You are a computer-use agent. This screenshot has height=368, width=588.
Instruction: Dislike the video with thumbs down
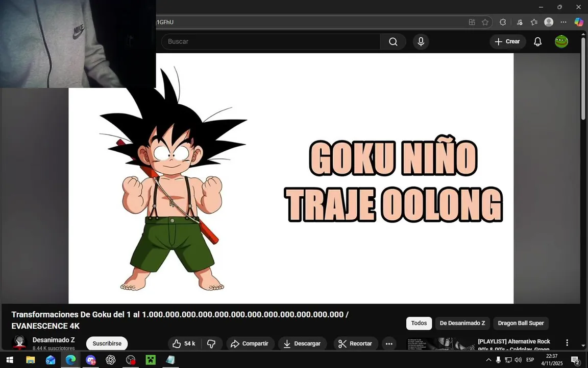pos(211,343)
